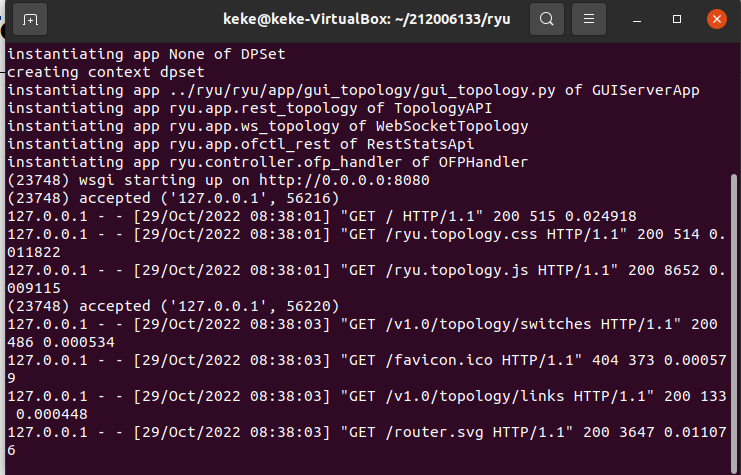Screen dimensions: 741x475
Task: Click the WebSocketTopology instantiation line
Action: tap(267, 126)
